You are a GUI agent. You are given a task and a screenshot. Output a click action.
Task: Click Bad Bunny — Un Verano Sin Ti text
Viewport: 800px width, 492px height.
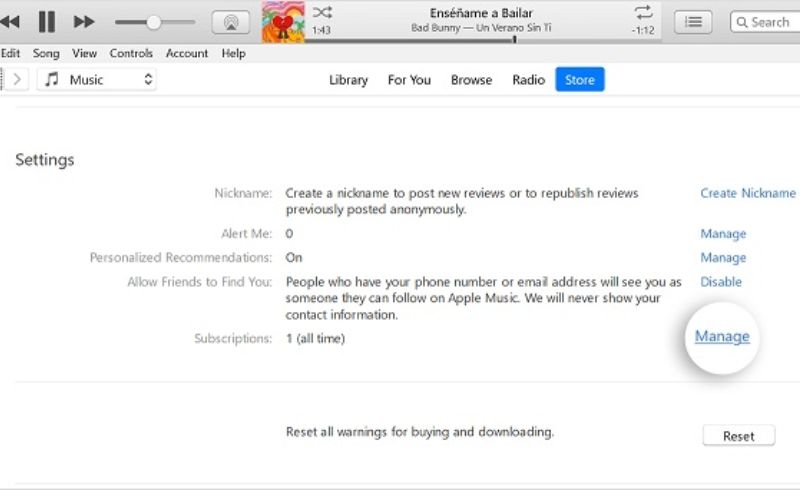pyautogui.click(x=481, y=28)
